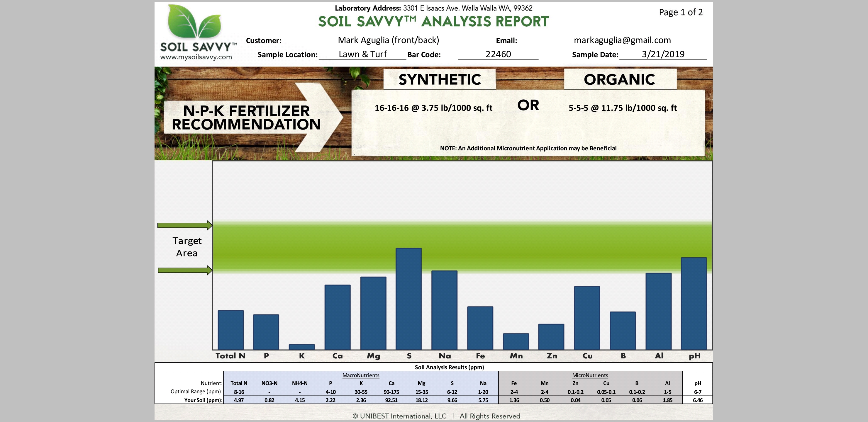Click the Mg bar in chart

pyautogui.click(x=373, y=313)
